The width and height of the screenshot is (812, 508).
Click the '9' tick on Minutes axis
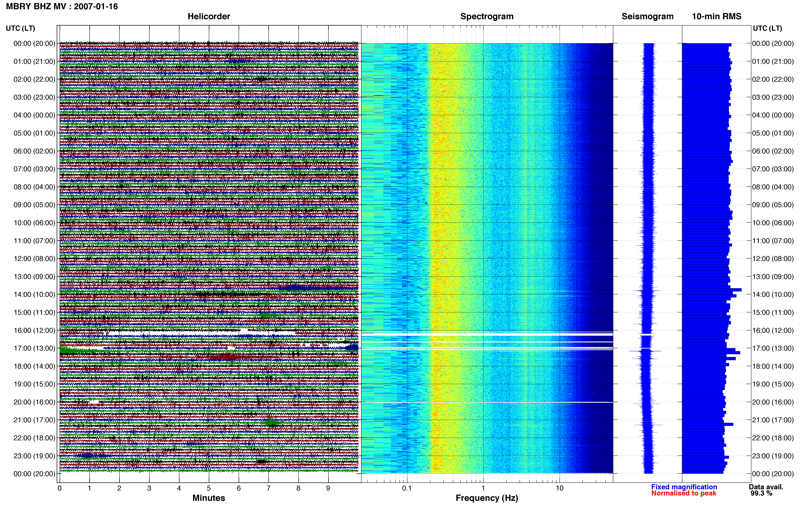[x=328, y=488]
